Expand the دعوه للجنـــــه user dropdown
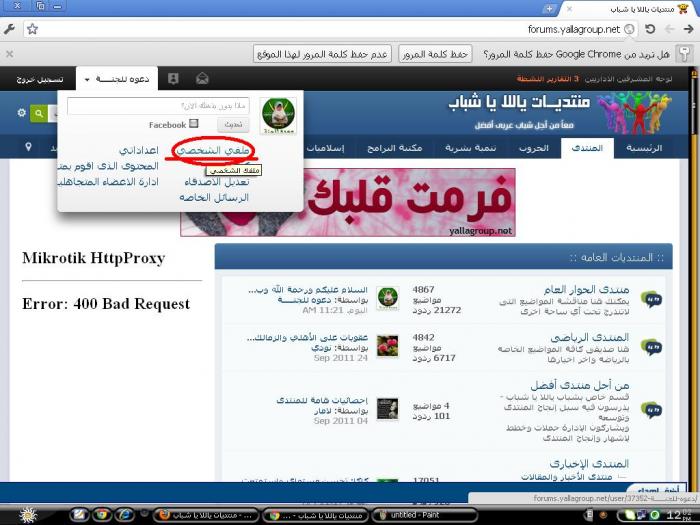Screen dimensions: 700x525 tap(115, 78)
